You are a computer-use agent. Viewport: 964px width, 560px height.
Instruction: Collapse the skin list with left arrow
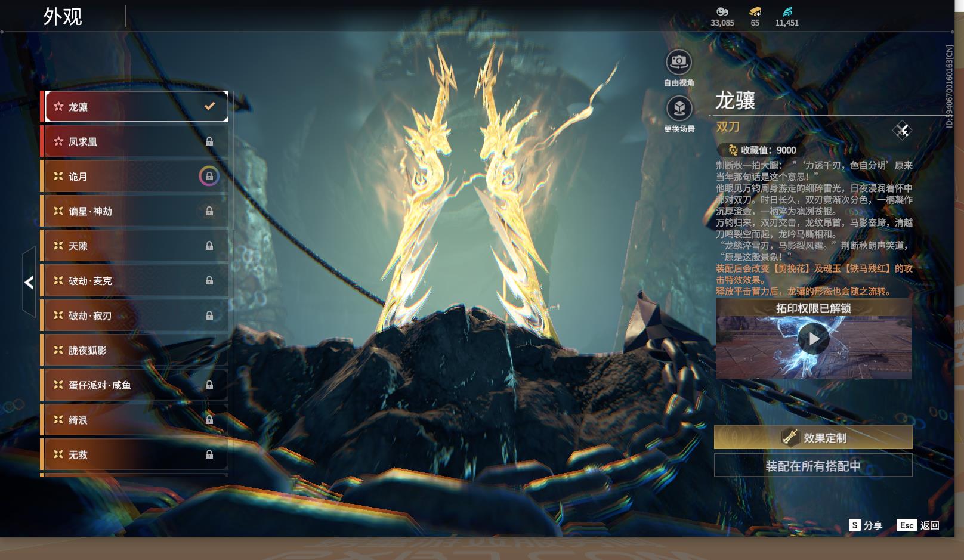pyautogui.click(x=29, y=282)
